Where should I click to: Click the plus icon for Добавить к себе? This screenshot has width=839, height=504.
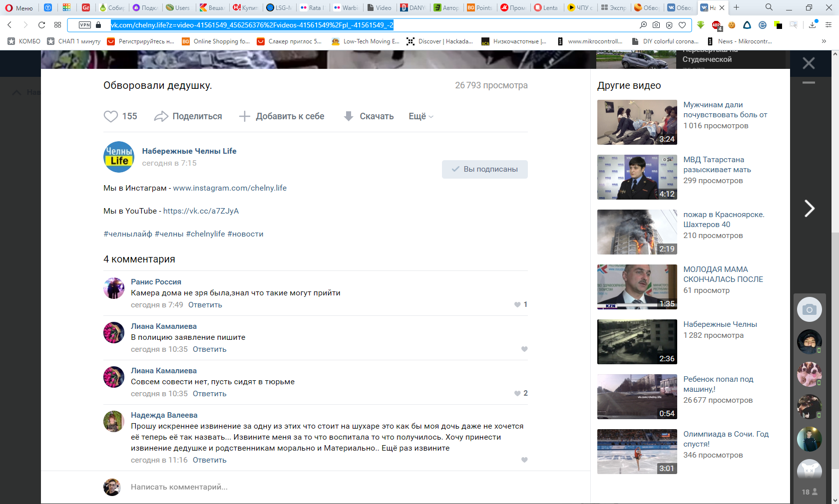point(244,116)
